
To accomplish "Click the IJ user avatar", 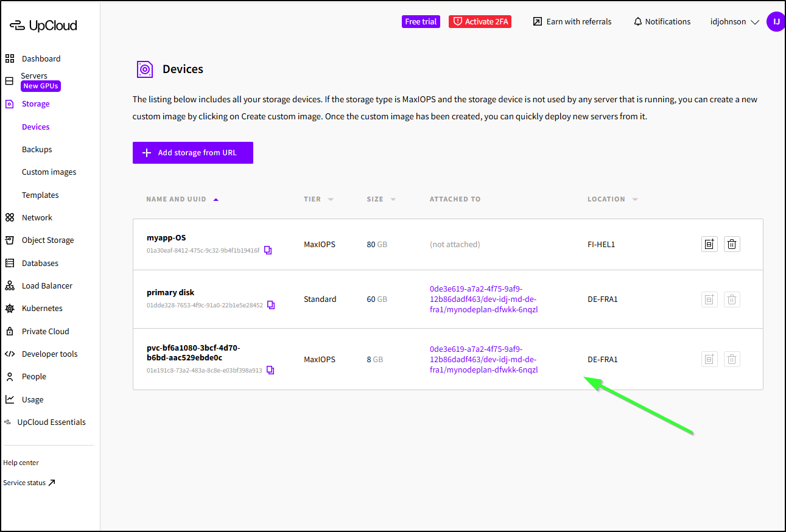I will pyautogui.click(x=776, y=21).
